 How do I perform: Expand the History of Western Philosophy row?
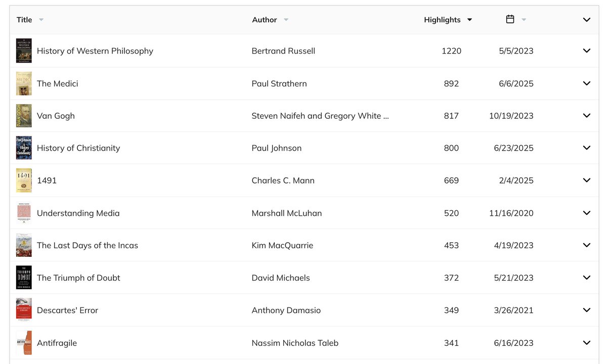click(587, 51)
